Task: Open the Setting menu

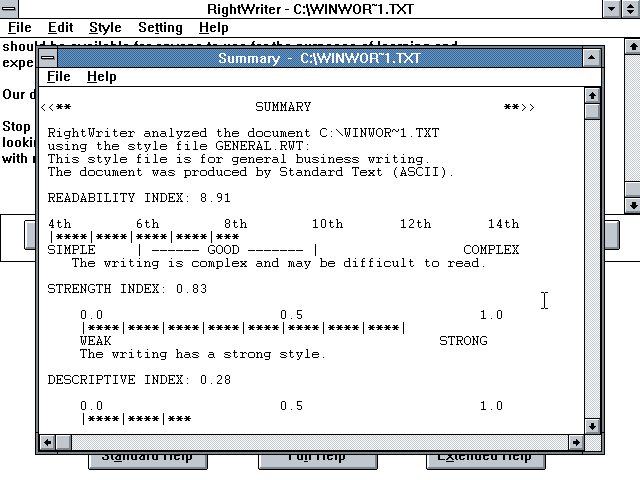Action: point(160,28)
